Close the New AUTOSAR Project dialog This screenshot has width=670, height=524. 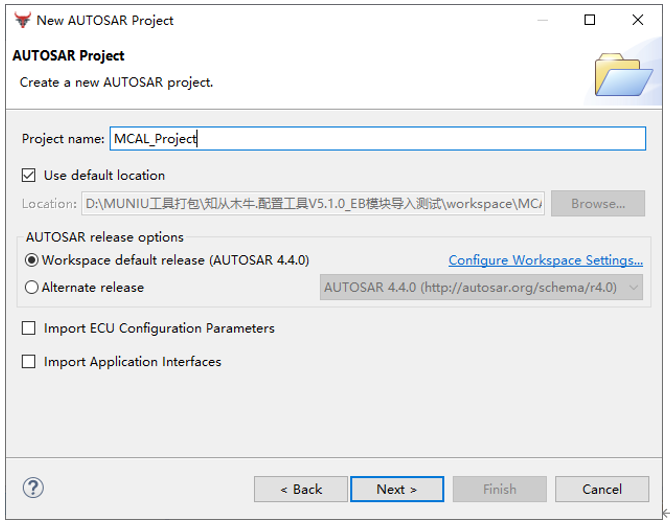(638, 20)
